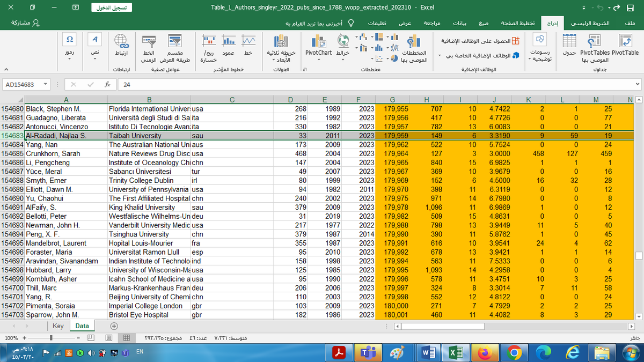Screen dimensions: 644x362
Task: Click the formula bar input showing 24
Action: coord(376,85)
